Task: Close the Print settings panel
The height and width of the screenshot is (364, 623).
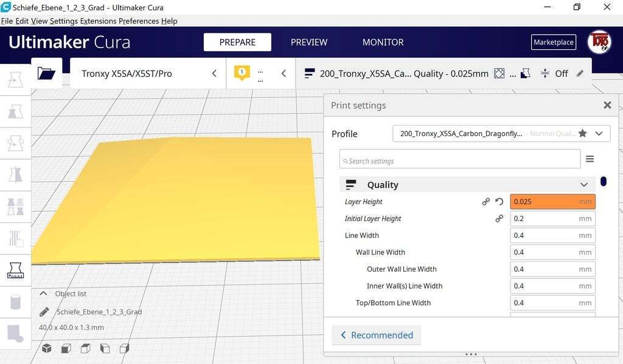Action: click(607, 105)
